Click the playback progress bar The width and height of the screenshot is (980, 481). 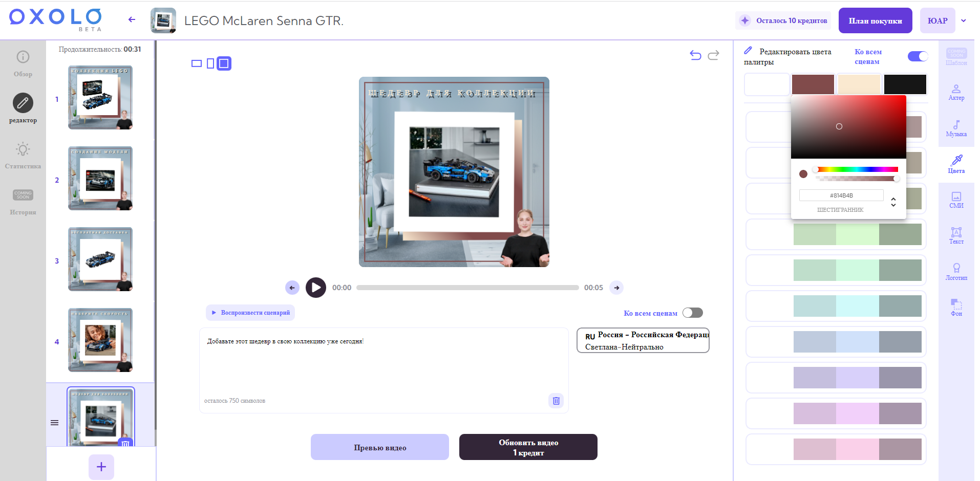coord(467,288)
